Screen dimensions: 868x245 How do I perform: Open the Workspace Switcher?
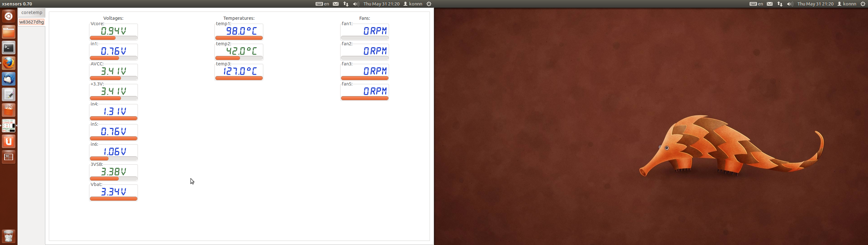point(9,157)
